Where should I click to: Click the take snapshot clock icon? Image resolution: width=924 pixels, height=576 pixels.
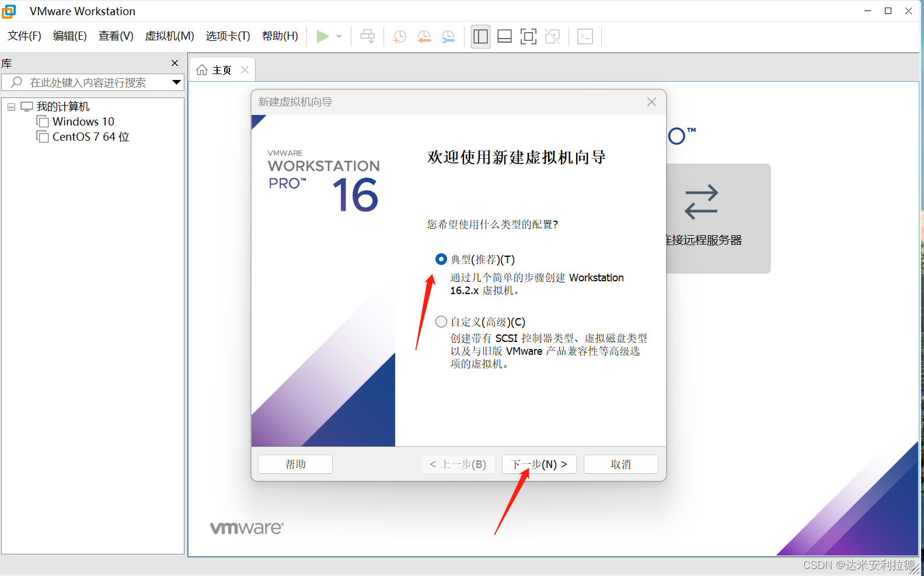click(x=400, y=37)
